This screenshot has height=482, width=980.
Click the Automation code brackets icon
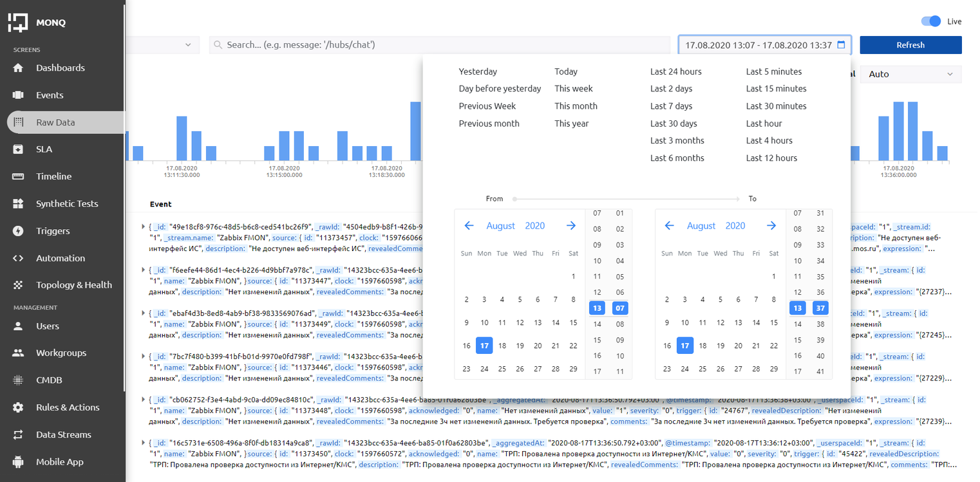(18, 258)
